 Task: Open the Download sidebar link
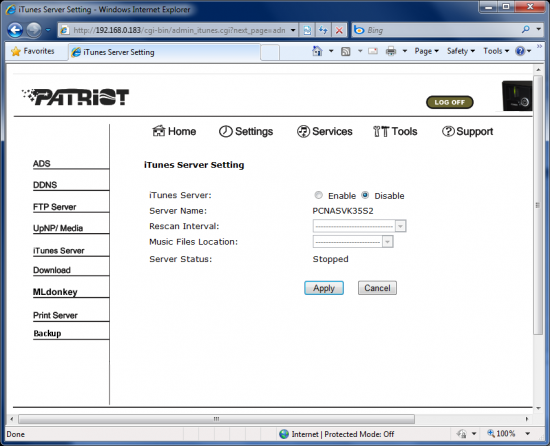[52, 270]
